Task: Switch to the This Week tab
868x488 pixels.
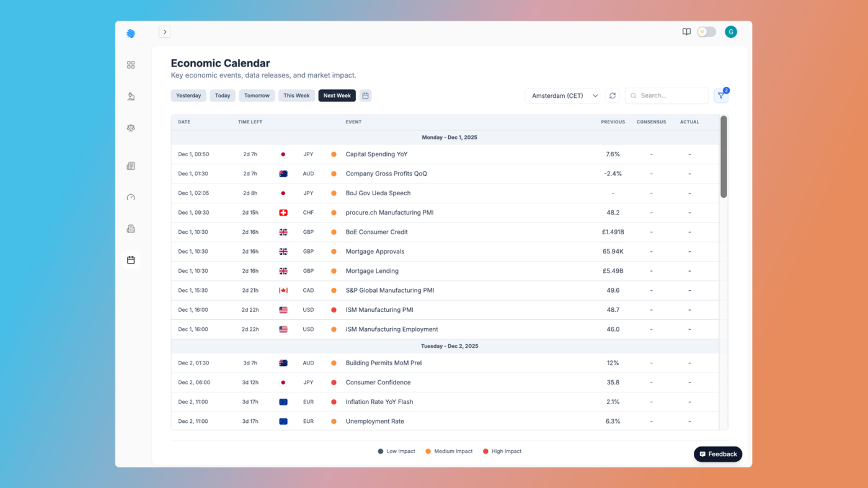Action: (x=296, y=95)
